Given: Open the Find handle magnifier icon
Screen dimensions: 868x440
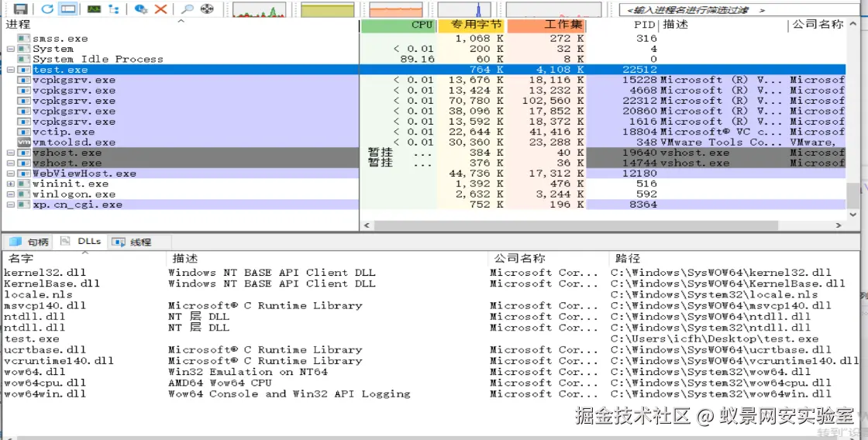Looking at the screenshot, I should click(188, 9).
